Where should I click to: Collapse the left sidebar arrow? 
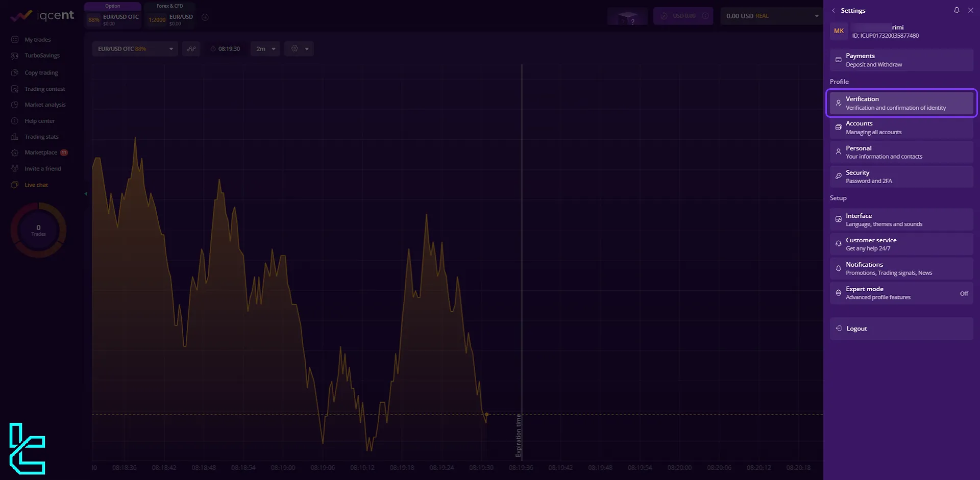[86, 194]
